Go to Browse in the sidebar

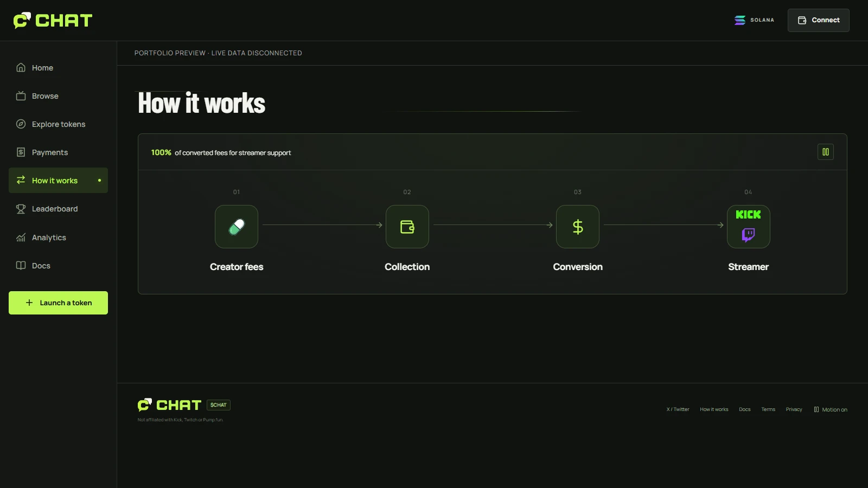pyautogui.click(x=58, y=96)
